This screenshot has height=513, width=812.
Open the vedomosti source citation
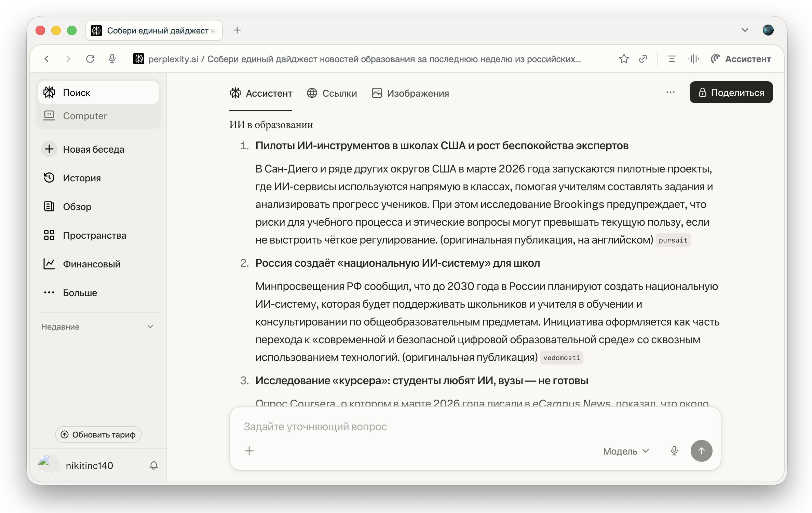coord(561,358)
